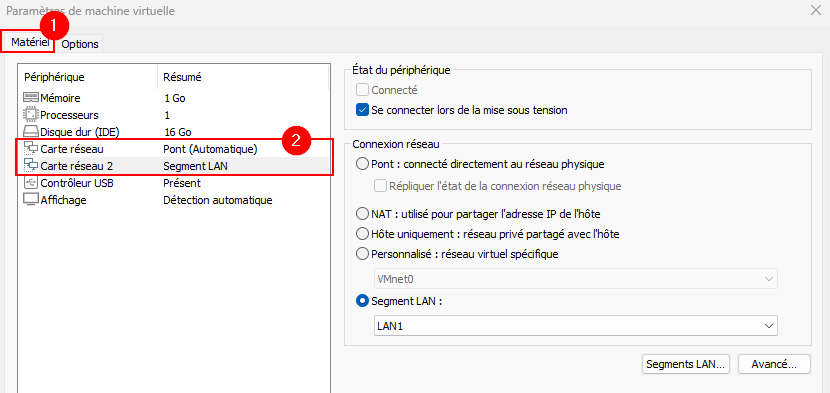The height and width of the screenshot is (393, 830).
Task: Click the Carte réseau adapter icon
Action: [x=31, y=149]
